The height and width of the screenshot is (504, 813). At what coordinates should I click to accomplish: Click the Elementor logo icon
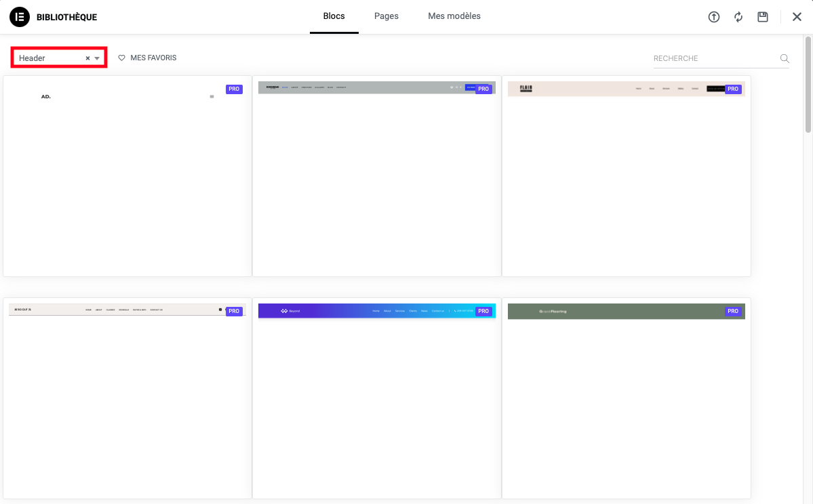(x=19, y=17)
